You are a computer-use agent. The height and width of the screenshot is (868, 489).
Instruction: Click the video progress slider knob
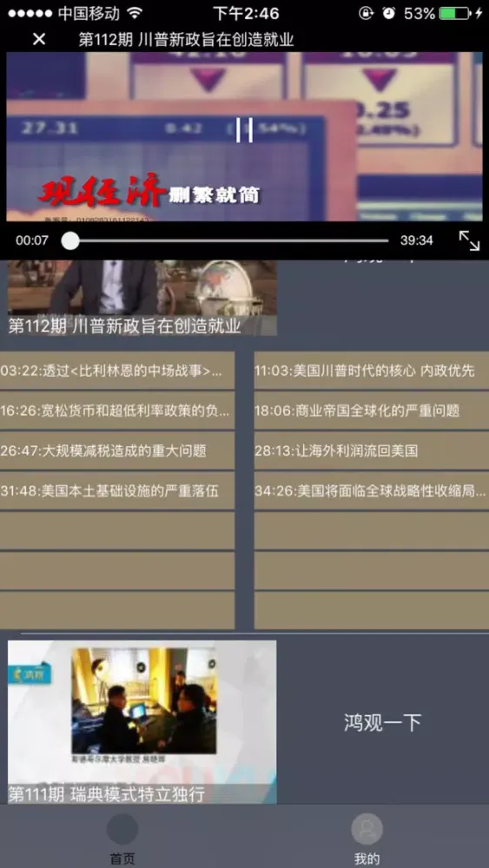[x=70, y=240]
